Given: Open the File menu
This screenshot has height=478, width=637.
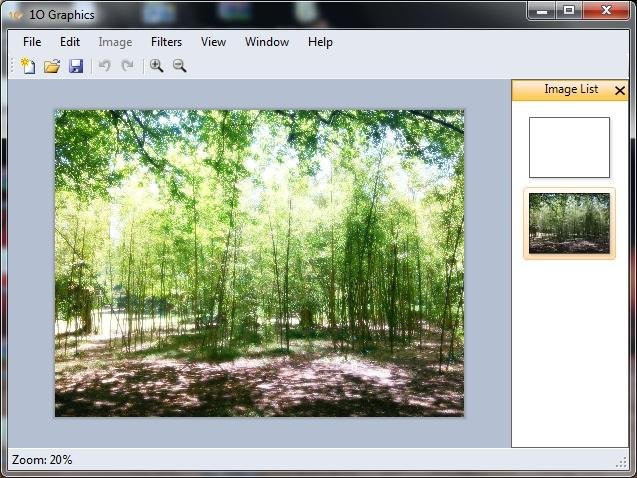Looking at the screenshot, I should (32, 42).
